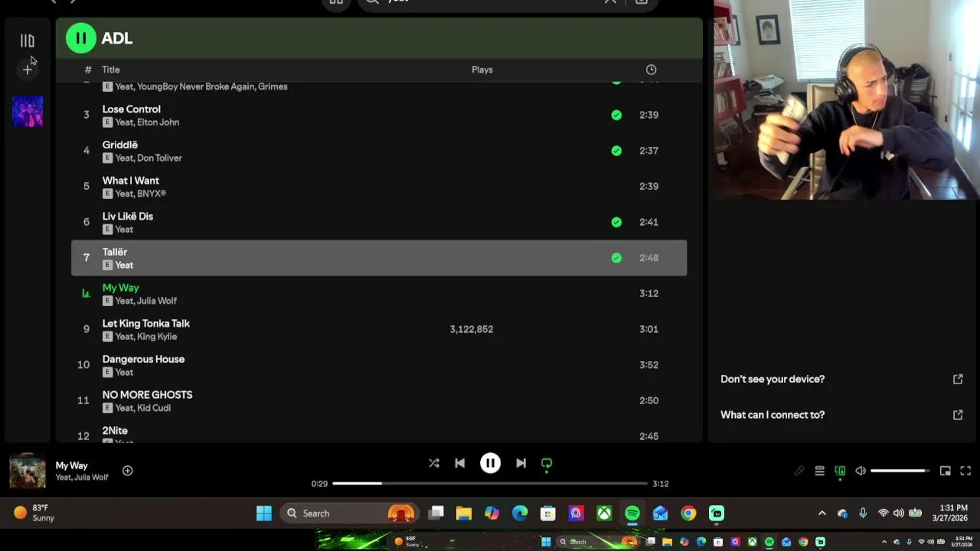The height and width of the screenshot is (551, 980).
Task: Skip to next track
Action: [x=521, y=463]
